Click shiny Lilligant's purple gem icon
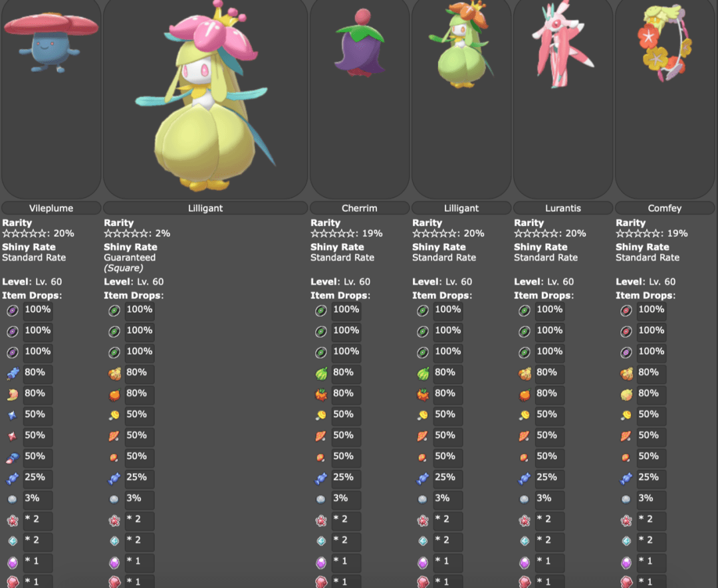The height and width of the screenshot is (588, 718). 114,562
